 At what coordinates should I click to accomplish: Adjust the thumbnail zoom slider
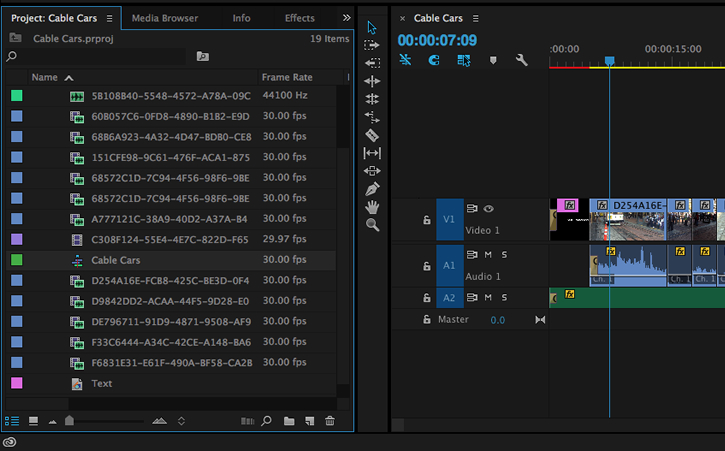coord(69,420)
